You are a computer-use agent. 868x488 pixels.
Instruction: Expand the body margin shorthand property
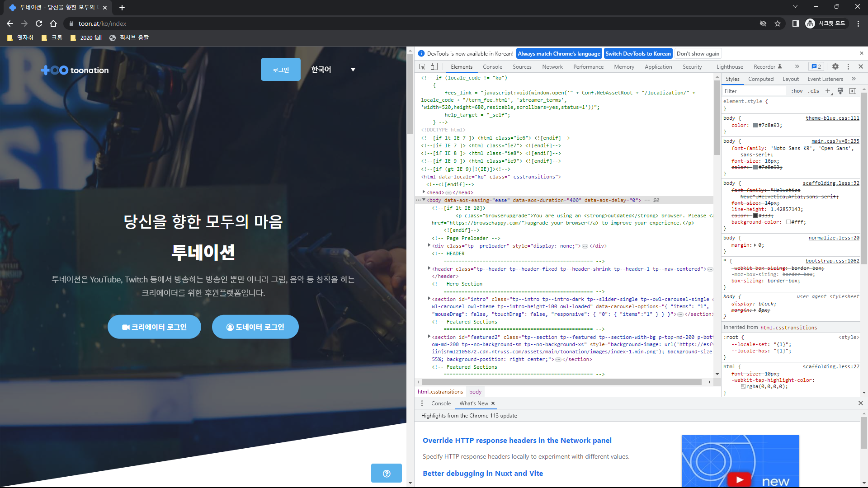coord(755,245)
